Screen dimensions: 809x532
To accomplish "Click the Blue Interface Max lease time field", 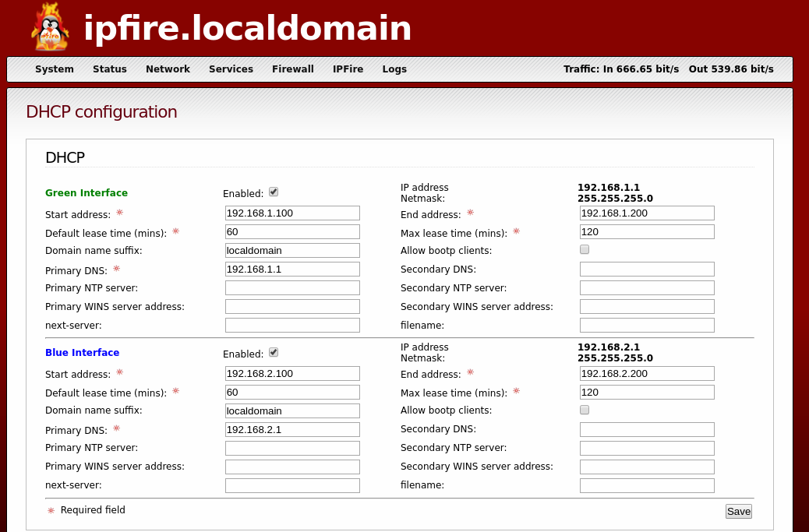I will [x=646, y=392].
